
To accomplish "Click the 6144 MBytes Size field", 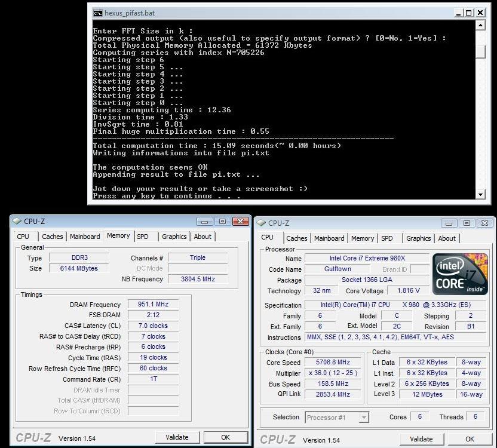I will [79, 268].
